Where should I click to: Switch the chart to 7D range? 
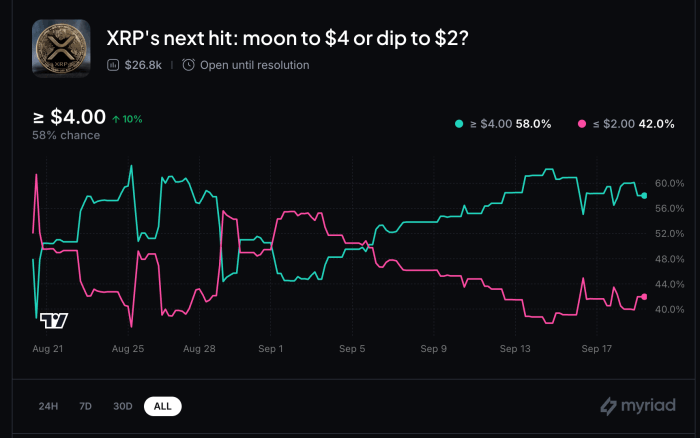point(85,406)
